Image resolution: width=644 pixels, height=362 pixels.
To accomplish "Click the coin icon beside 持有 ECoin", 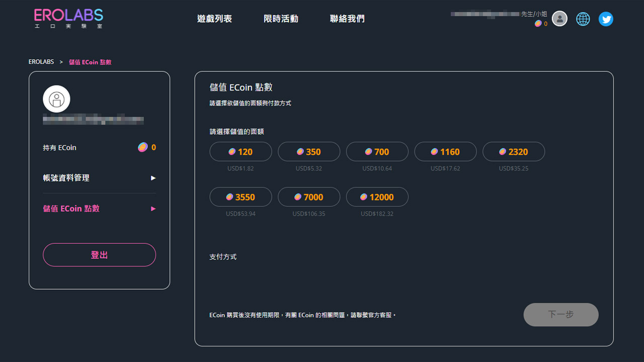I will 143,147.
